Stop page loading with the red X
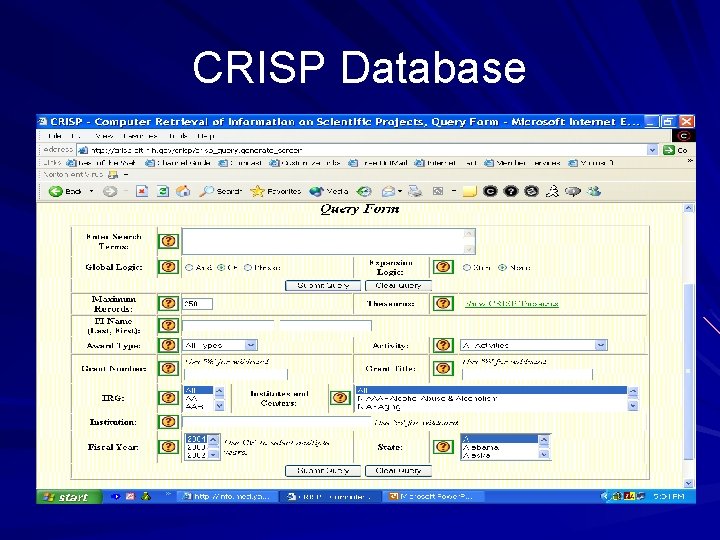This screenshot has height=540, width=720. (x=142, y=191)
